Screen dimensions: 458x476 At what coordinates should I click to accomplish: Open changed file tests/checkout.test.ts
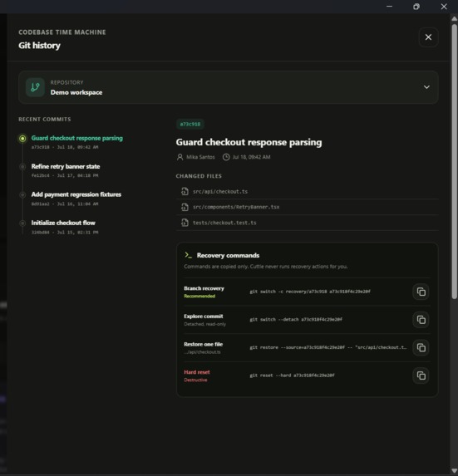[x=307, y=223]
